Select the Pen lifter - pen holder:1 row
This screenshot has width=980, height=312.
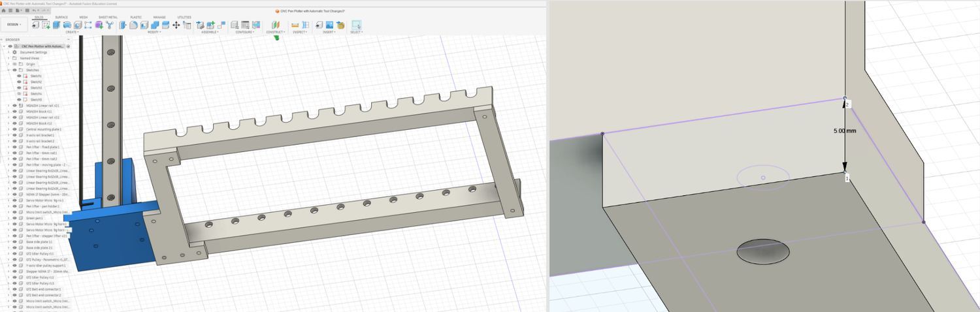(x=42, y=206)
